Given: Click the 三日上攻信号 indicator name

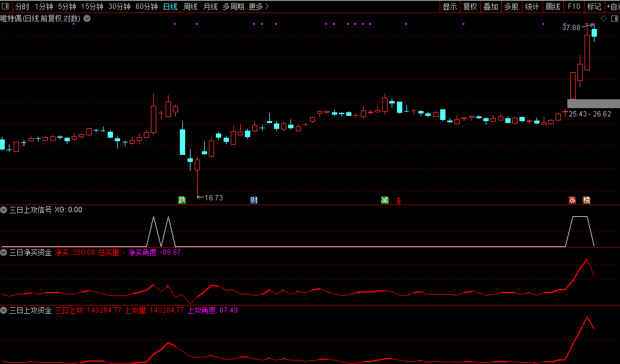Looking at the screenshot, I should tap(30, 210).
